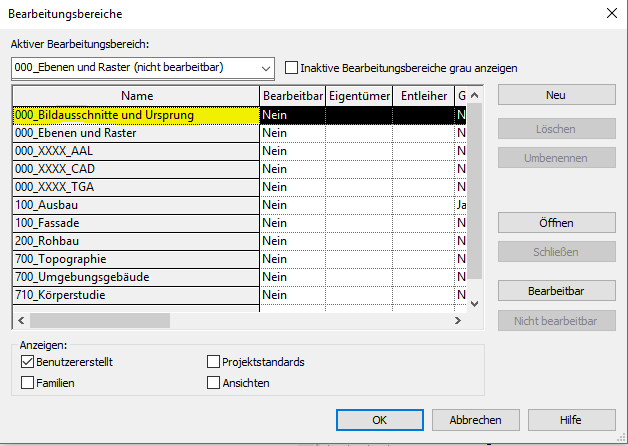Select the 000_XXXX_CAD row
The height and width of the screenshot is (446, 628).
(134, 169)
